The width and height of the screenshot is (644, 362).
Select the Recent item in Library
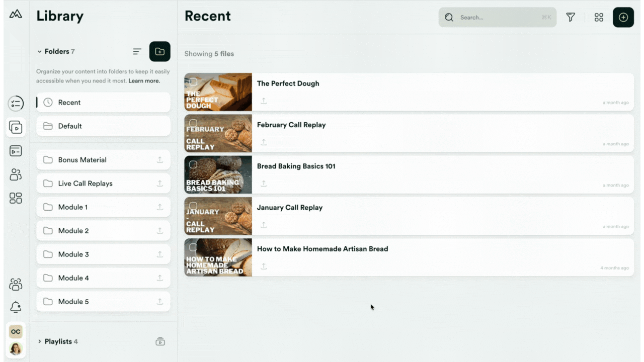[x=103, y=103]
